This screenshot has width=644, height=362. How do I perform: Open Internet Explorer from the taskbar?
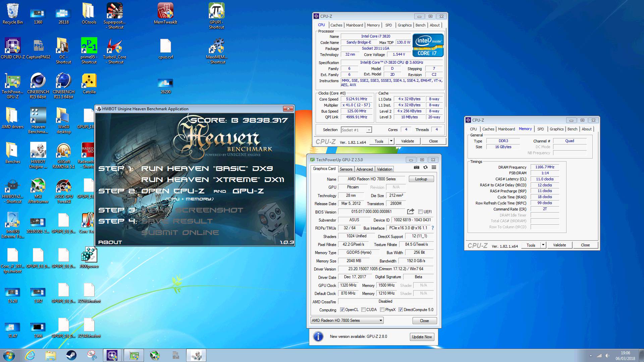30,355
